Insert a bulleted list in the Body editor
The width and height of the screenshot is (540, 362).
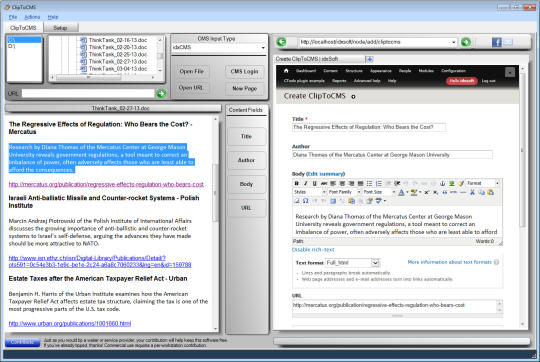click(x=369, y=183)
